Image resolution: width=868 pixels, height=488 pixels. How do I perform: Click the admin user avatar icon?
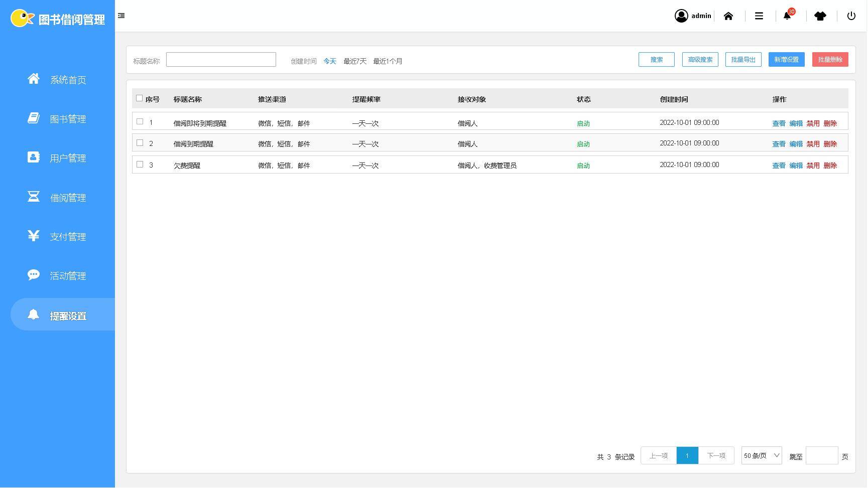coord(681,16)
